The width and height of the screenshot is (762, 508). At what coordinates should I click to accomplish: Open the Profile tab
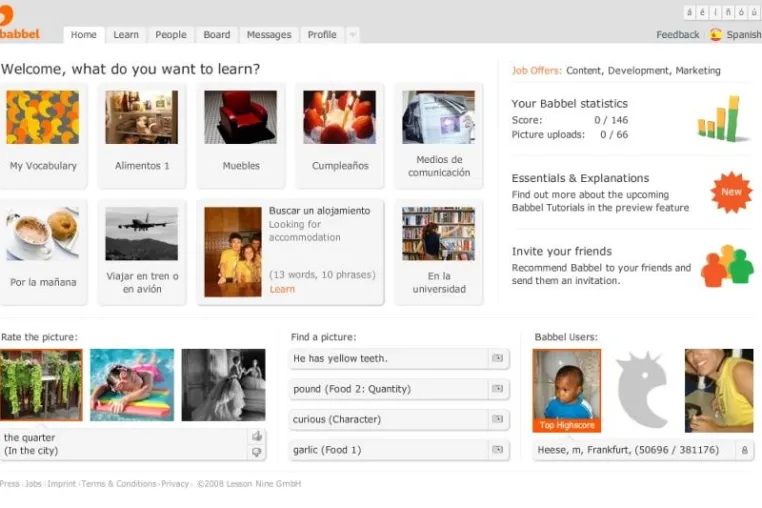[322, 35]
